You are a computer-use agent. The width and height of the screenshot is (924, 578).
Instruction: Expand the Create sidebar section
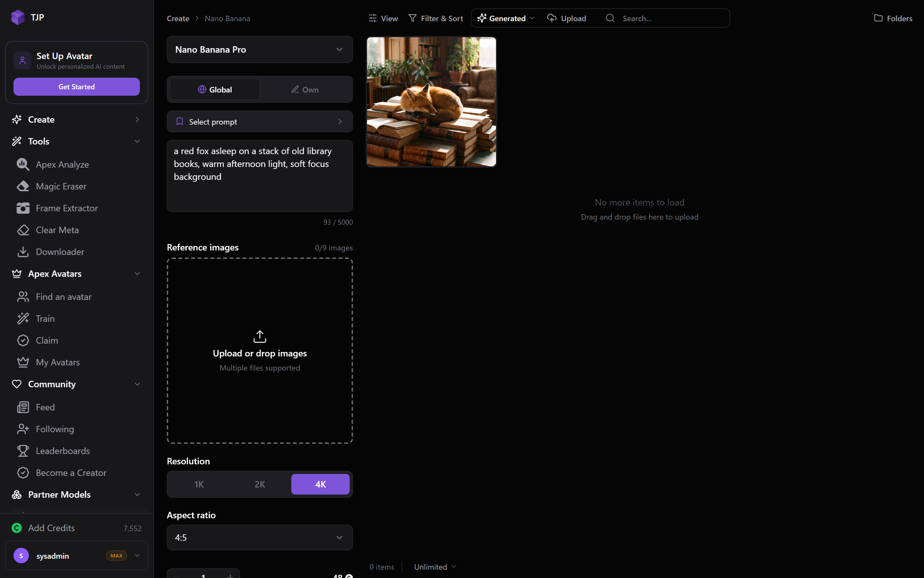coord(76,119)
